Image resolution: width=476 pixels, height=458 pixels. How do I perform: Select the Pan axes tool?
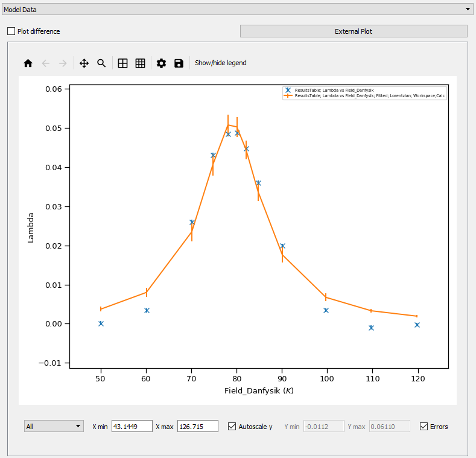(x=84, y=63)
